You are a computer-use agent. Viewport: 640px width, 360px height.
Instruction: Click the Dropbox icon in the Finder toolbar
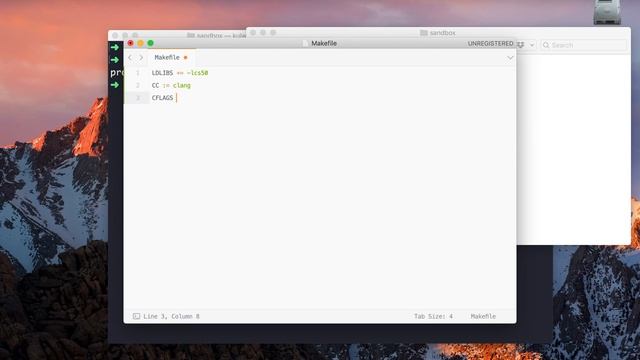521,45
